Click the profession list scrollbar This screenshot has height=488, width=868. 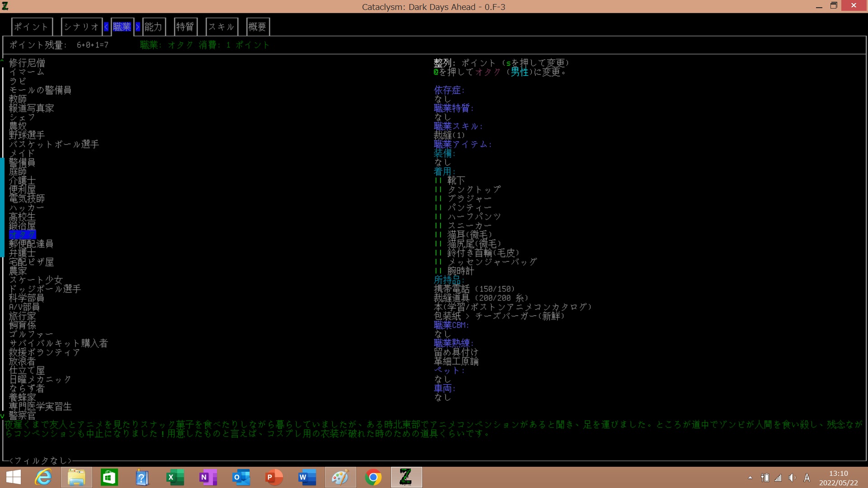pos(2,207)
